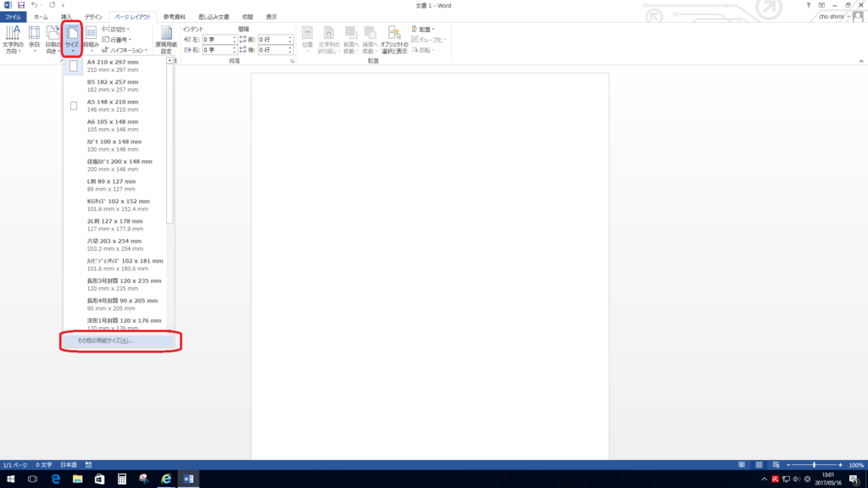Open the ファイル File tab
The width and height of the screenshot is (868, 488).
13,17
